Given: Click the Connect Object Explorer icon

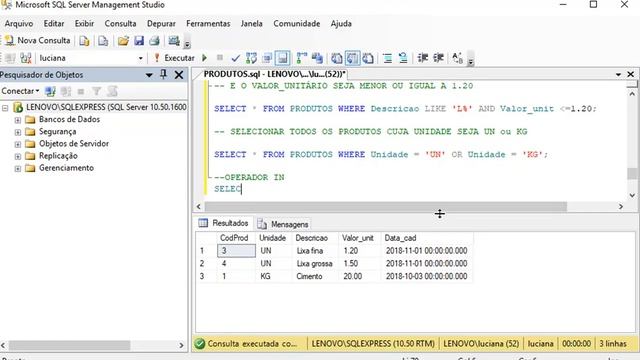Looking at the screenshot, I should tap(50, 91).
